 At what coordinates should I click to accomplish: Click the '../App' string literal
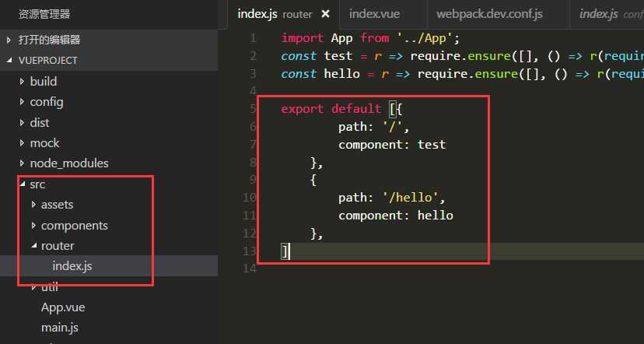pyautogui.click(x=425, y=38)
